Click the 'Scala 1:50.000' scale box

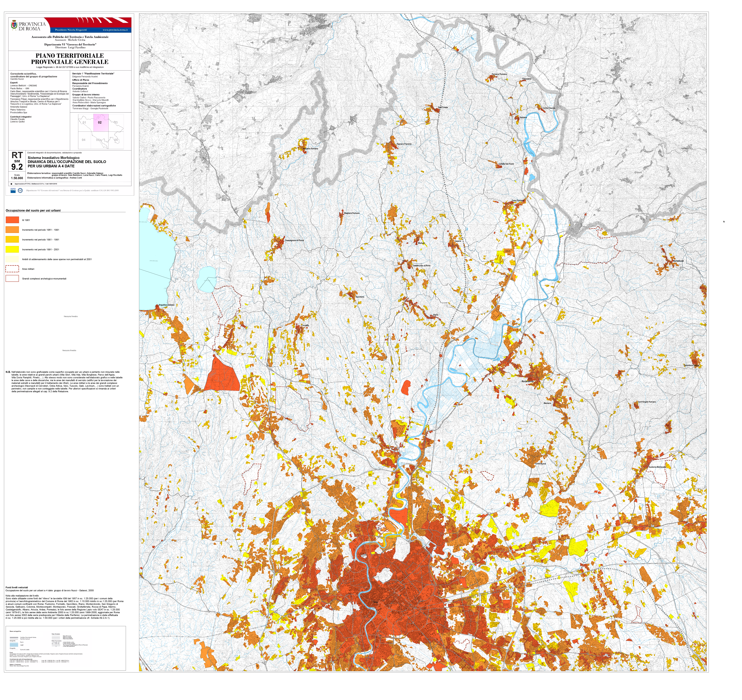tap(17, 177)
